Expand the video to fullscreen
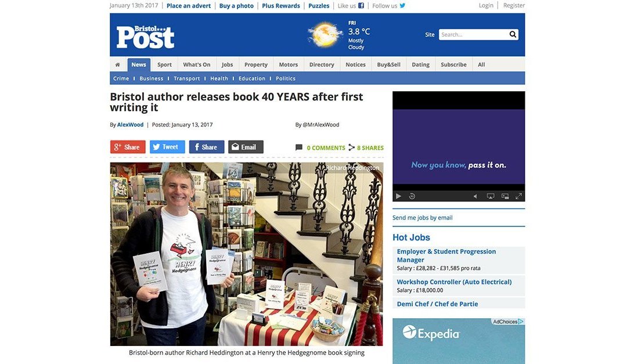627x364 pixels. (518, 196)
